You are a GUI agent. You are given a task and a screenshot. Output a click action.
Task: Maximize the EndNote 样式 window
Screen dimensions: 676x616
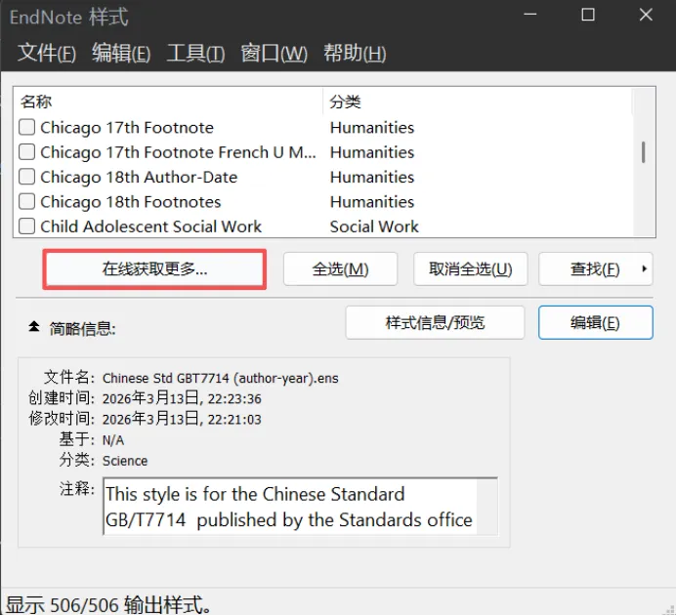tap(588, 15)
